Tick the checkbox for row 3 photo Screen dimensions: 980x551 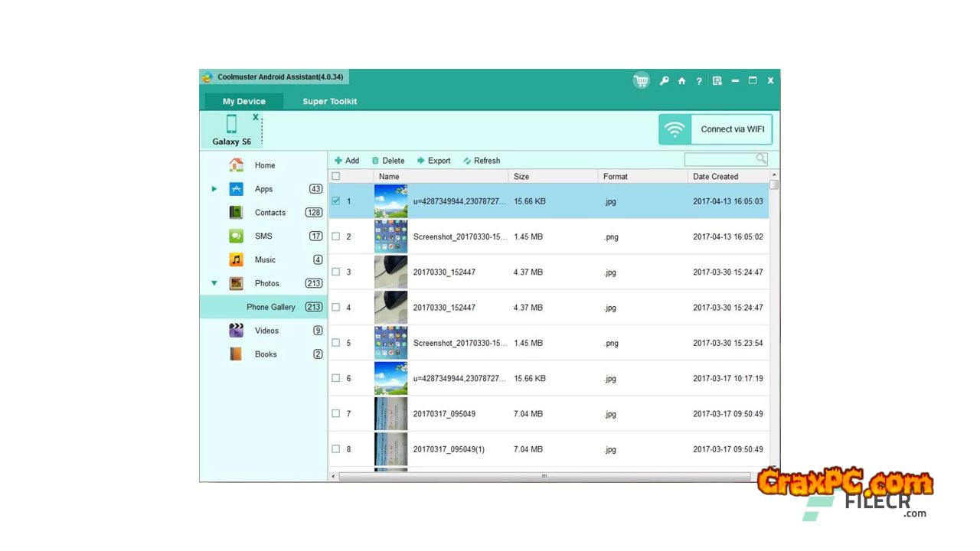[336, 272]
